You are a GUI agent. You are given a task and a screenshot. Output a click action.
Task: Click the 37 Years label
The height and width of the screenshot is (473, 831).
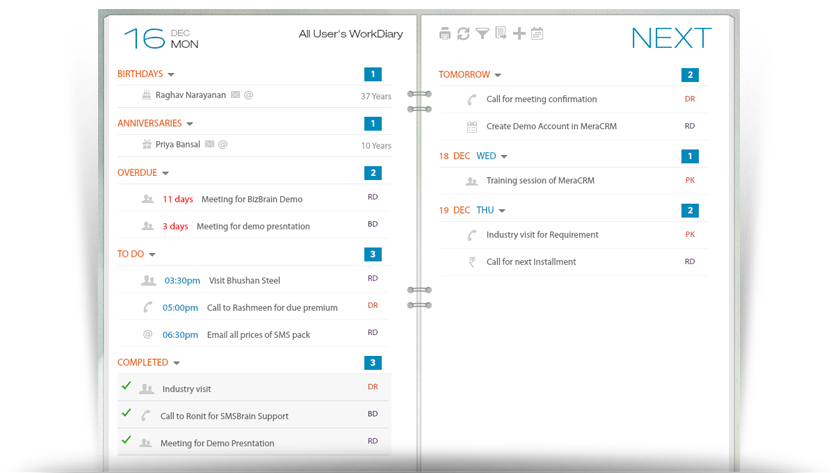point(376,96)
